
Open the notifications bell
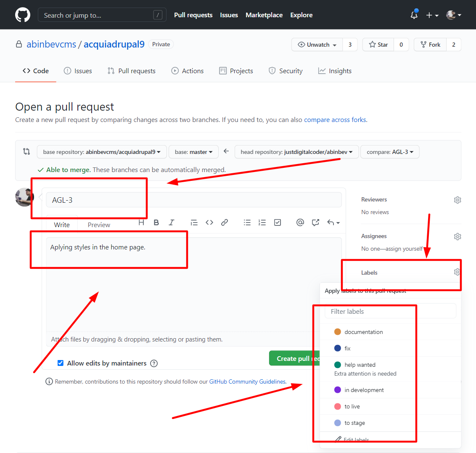click(414, 15)
